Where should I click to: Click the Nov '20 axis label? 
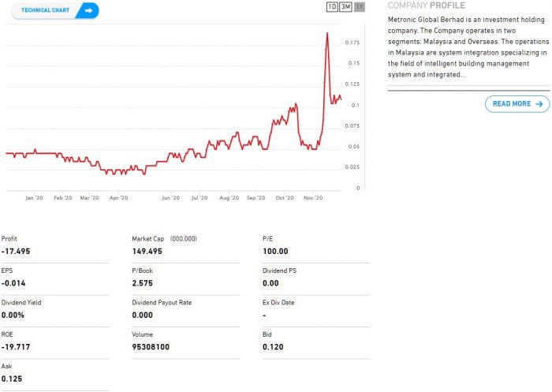[313, 199]
